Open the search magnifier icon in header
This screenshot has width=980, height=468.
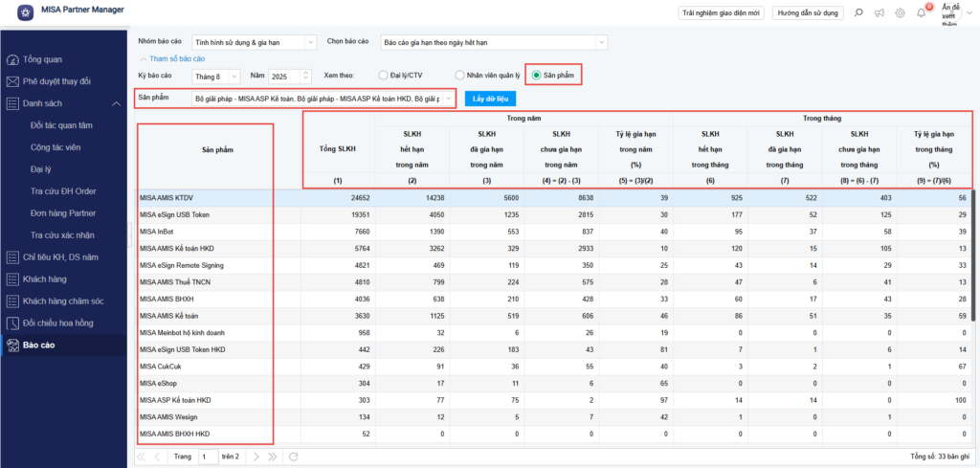pos(857,12)
